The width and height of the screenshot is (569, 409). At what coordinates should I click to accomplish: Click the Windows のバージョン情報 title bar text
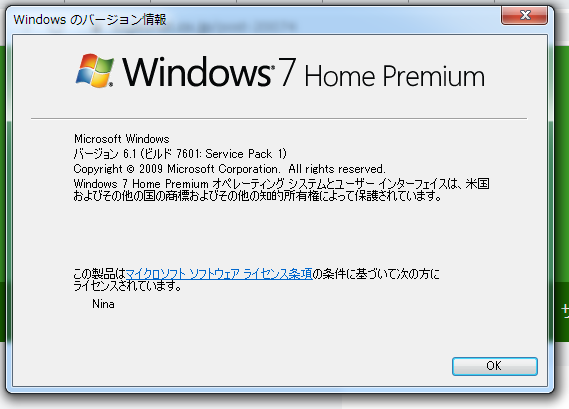pyautogui.click(x=90, y=19)
